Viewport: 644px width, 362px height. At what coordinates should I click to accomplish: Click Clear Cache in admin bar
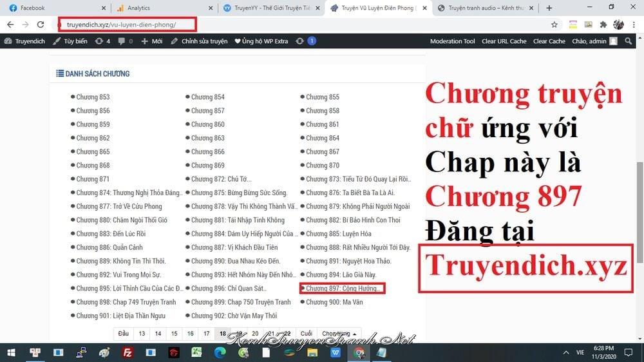[549, 41]
